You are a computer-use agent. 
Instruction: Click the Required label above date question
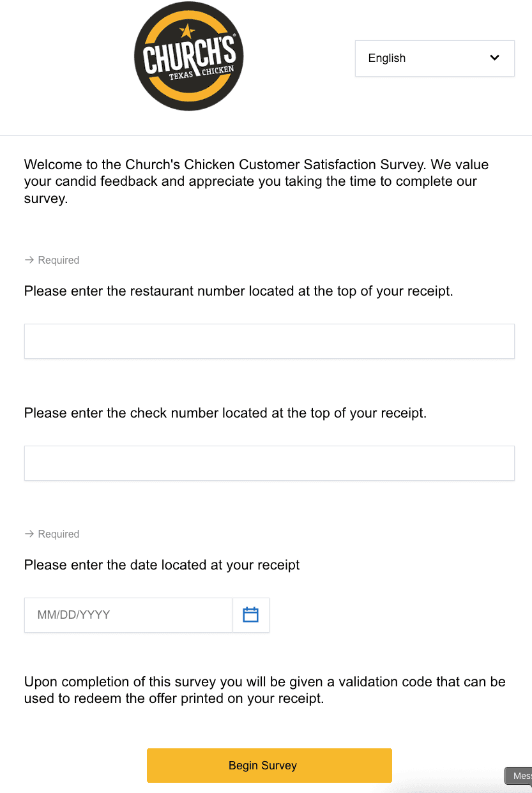(59, 534)
